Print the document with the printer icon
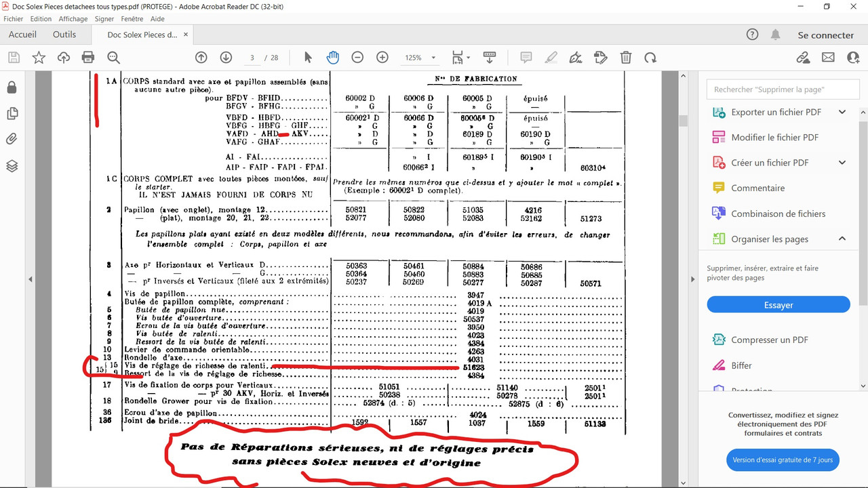Image resolution: width=868 pixels, height=488 pixels. (88, 58)
